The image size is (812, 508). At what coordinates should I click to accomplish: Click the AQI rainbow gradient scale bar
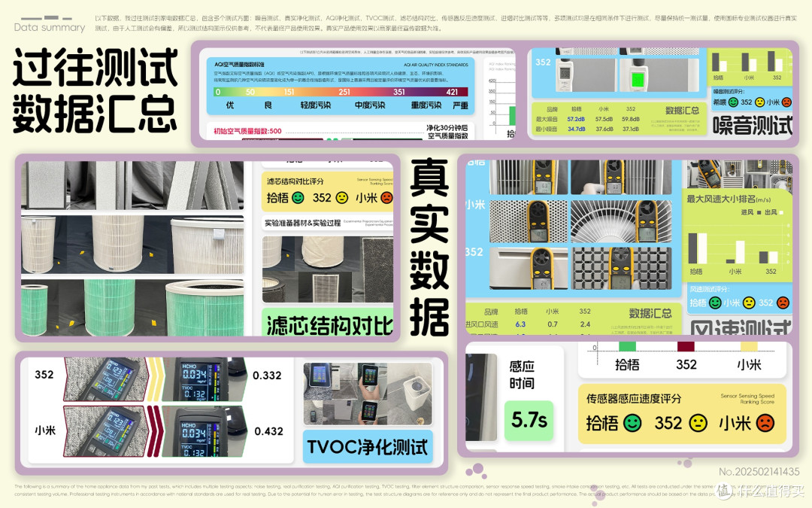point(341,92)
